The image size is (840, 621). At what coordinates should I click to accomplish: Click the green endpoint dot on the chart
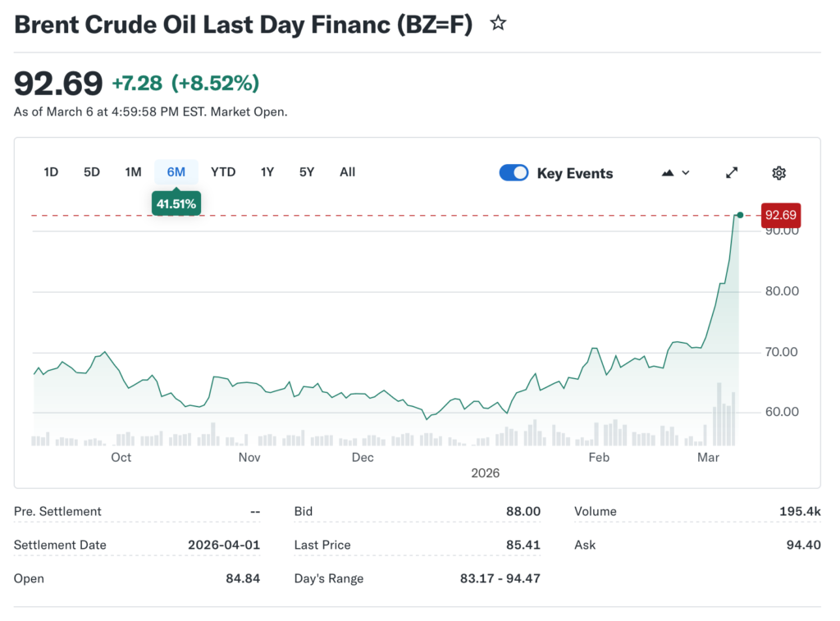click(739, 215)
